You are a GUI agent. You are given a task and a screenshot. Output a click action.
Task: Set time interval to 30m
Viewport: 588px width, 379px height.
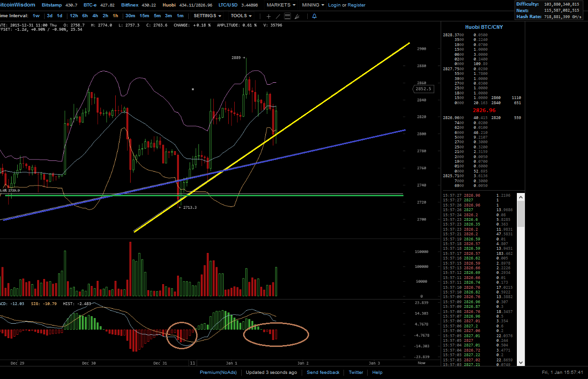(131, 16)
